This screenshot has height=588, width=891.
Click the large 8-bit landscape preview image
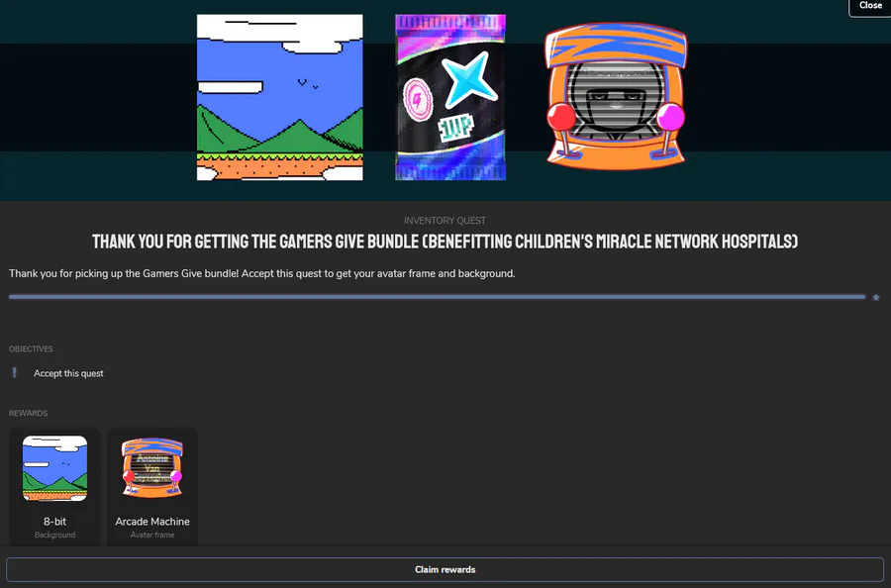coord(279,97)
